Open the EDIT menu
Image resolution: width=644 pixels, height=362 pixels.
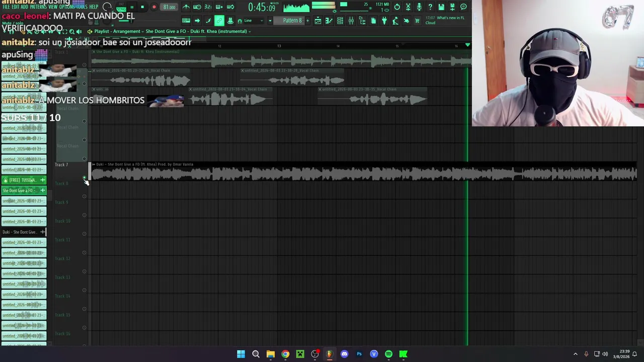[15, 7]
